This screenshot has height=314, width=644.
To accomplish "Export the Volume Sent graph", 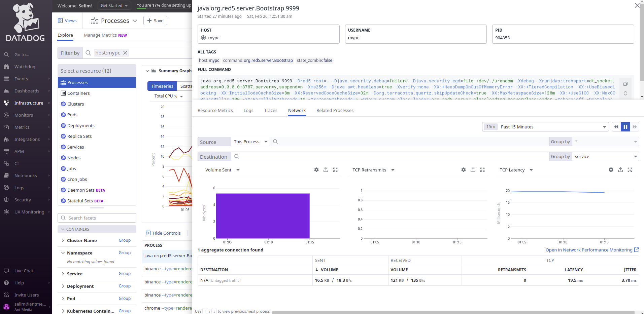I will pyautogui.click(x=326, y=170).
